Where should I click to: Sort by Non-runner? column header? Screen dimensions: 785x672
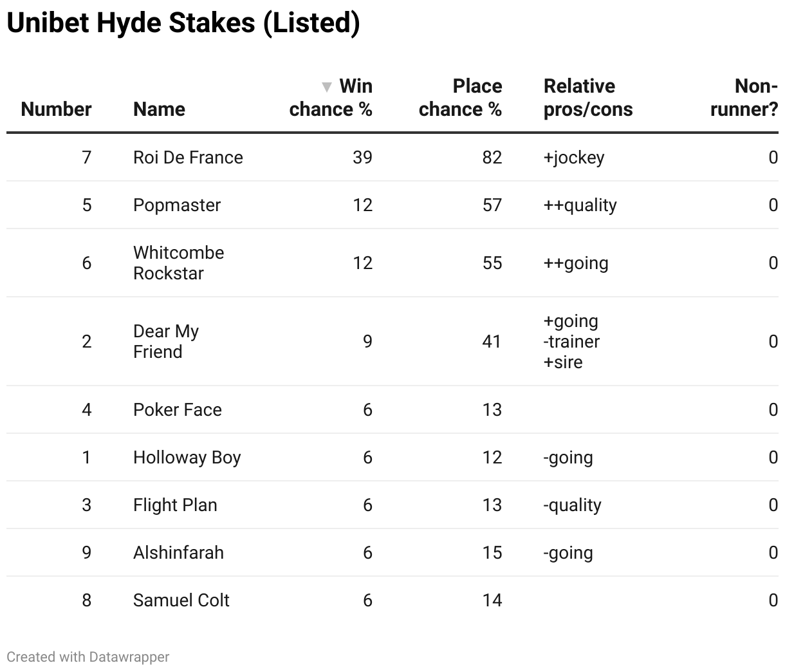744,97
